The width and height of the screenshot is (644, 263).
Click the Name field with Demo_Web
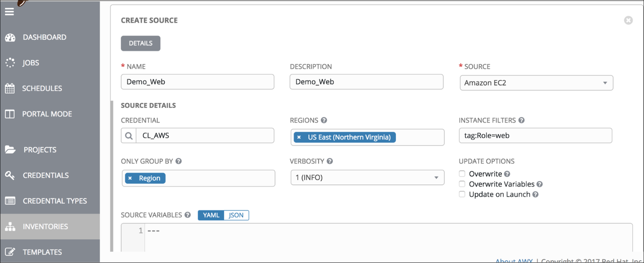(198, 82)
